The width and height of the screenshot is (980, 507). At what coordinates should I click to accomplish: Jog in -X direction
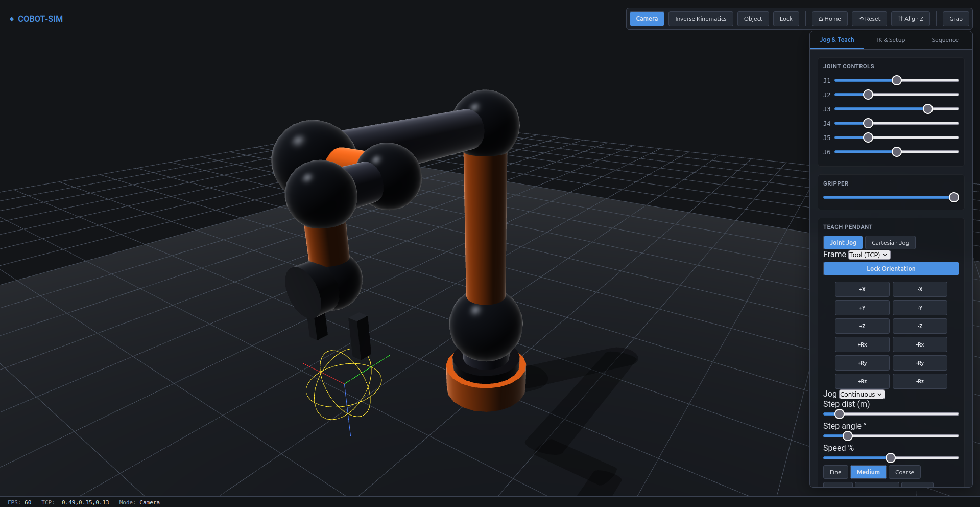point(920,289)
